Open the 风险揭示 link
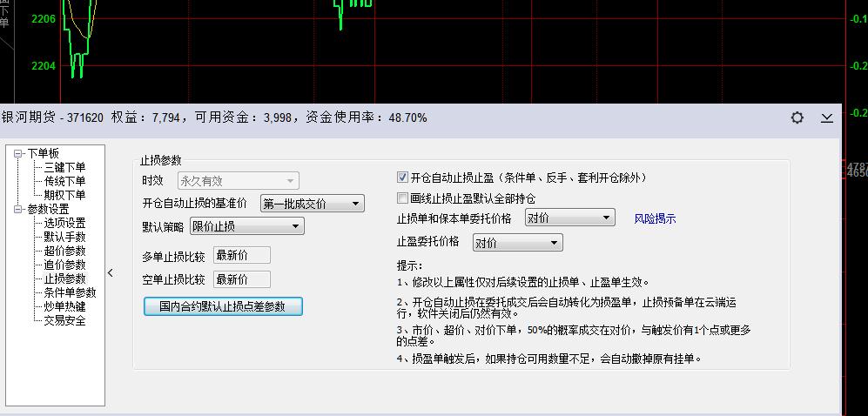Screen dimensions: 868x416 655,219
